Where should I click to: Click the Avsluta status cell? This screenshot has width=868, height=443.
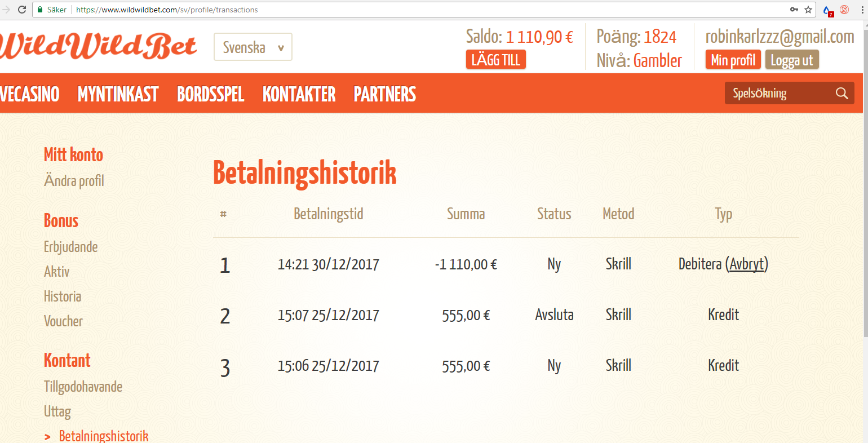point(554,314)
